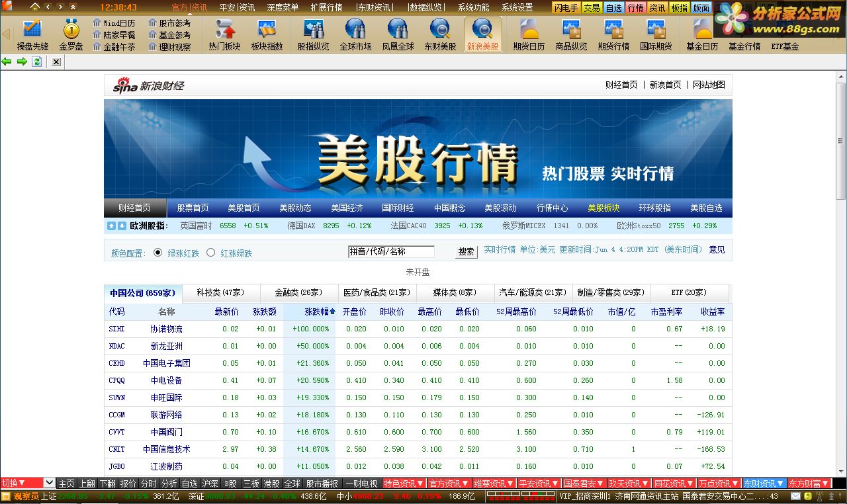
Task: Open the 深度菜单 menu
Action: pyautogui.click(x=283, y=8)
